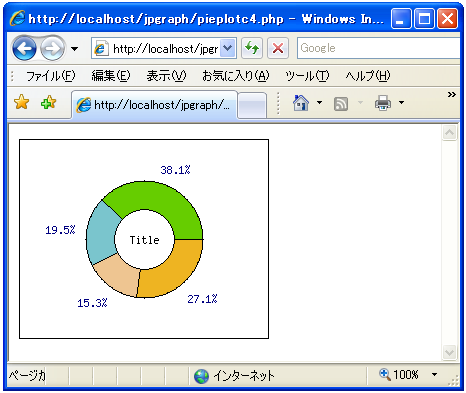Click the Print icon
This screenshot has width=466, height=393.
(x=383, y=103)
